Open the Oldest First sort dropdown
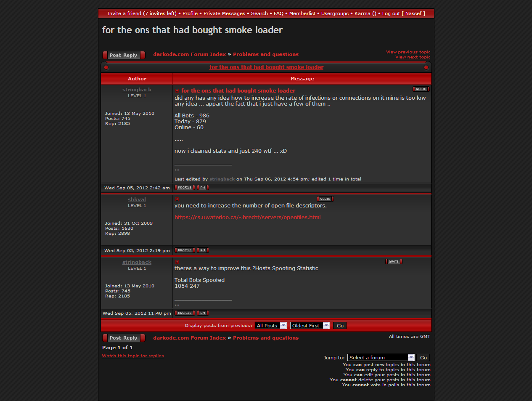This screenshot has width=532, height=401. pos(310,326)
